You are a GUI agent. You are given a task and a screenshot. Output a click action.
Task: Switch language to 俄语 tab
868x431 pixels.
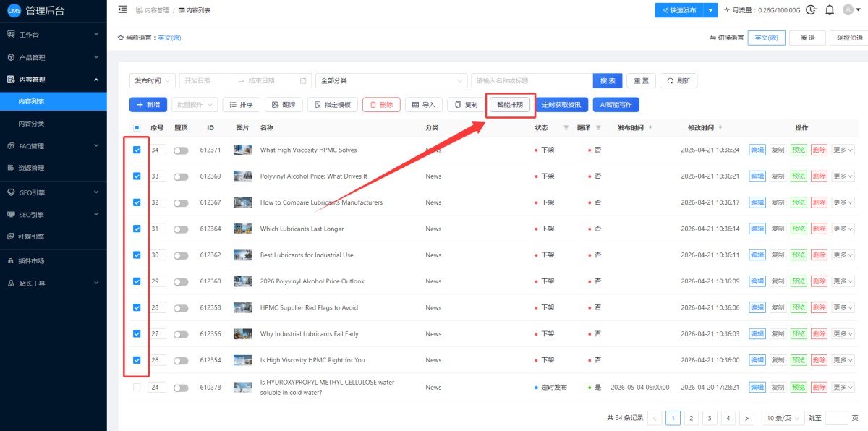807,38
